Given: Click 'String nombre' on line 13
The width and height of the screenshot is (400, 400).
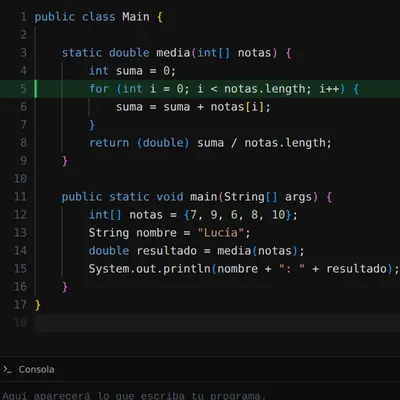Looking at the screenshot, I should coord(132,233).
